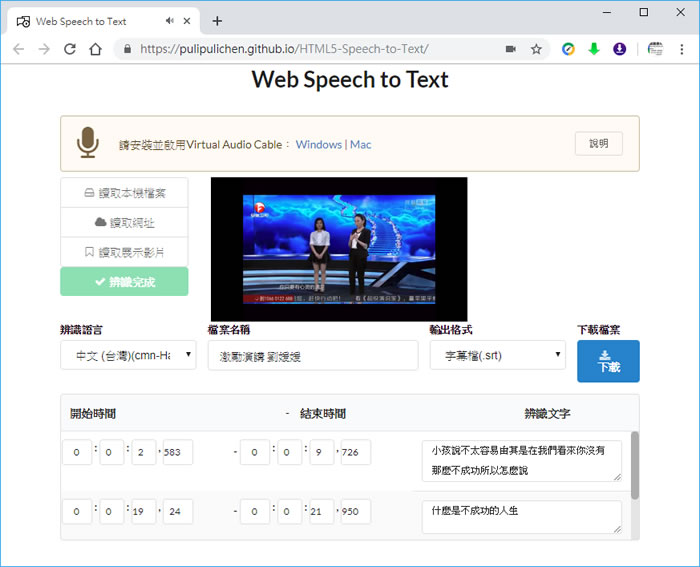
Task: Open the Windows Virtual Audio Cable link
Action: (x=318, y=145)
